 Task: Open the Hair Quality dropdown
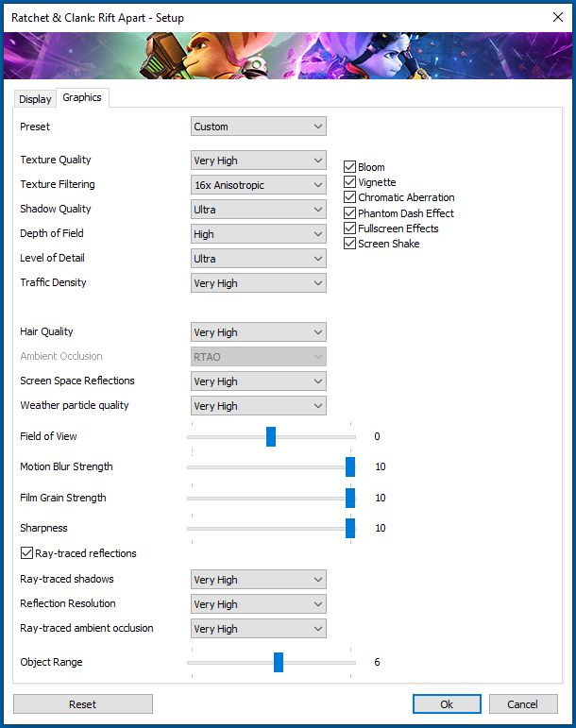coord(259,332)
